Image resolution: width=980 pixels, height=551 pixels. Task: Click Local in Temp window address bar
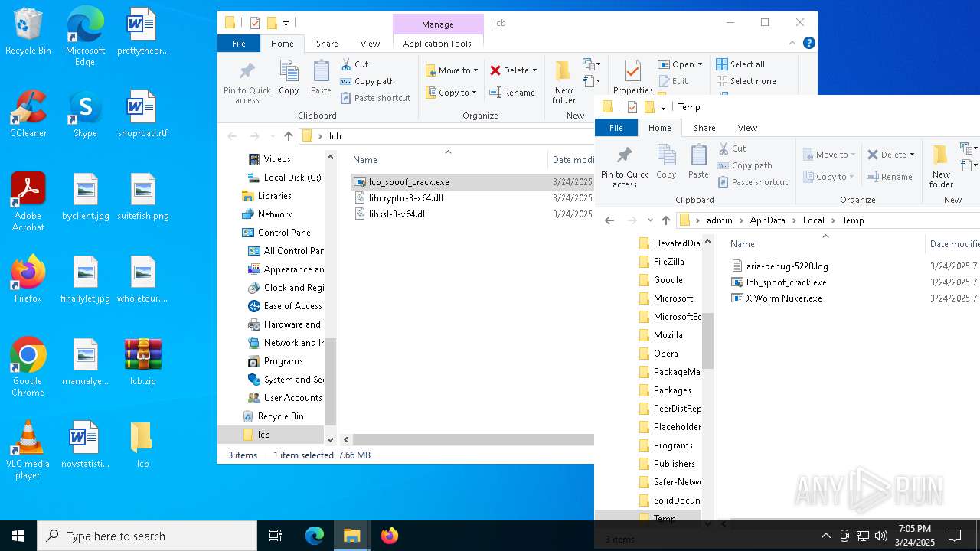813,220
